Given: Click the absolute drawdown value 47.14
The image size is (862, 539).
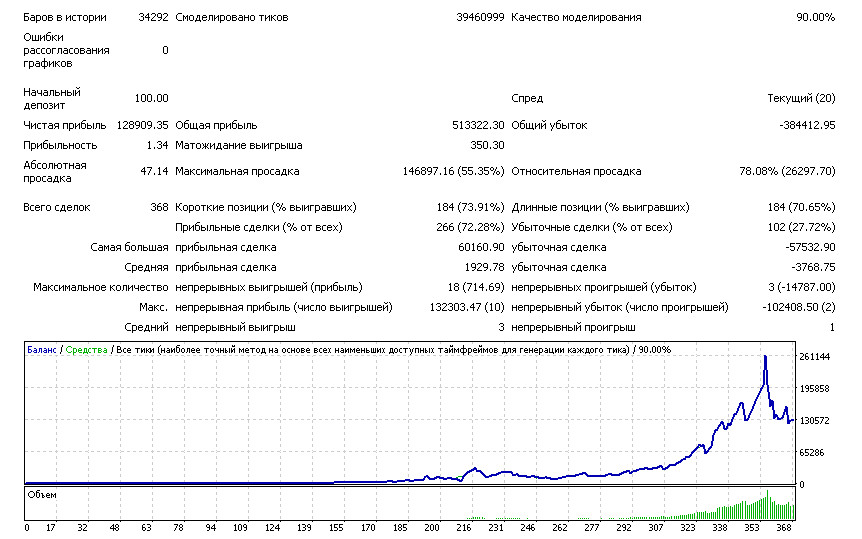Looking at the screenshot, I should point(154,171).
